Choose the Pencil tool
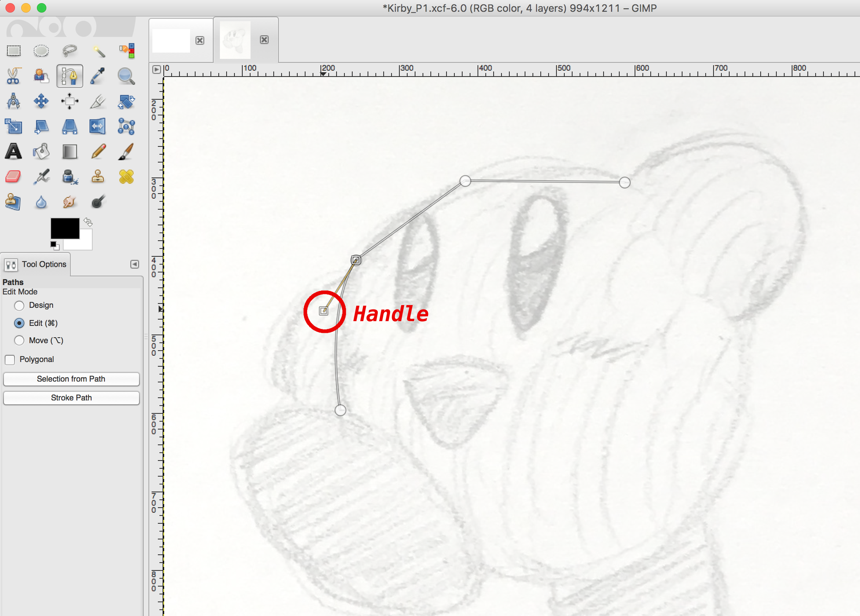 coord(98,152)
